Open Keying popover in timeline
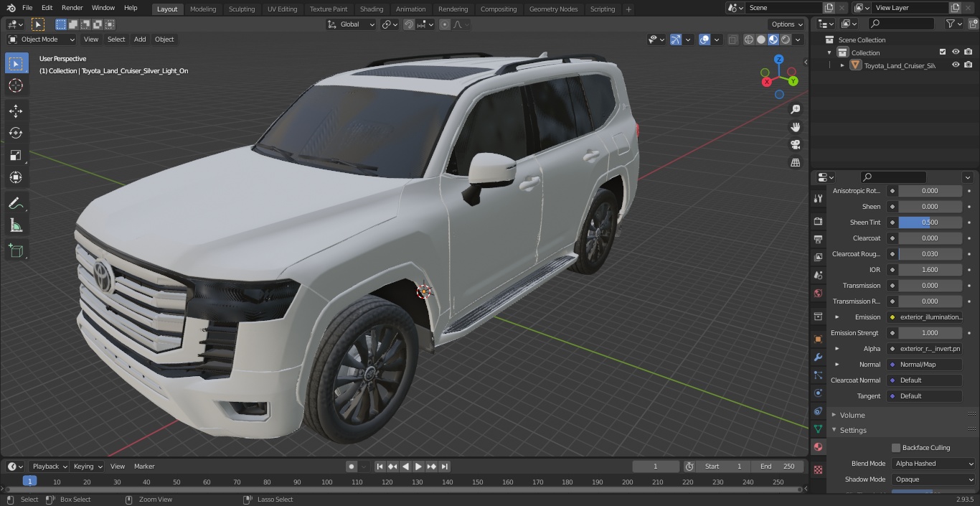980x506 pixels. pos(88,467)
